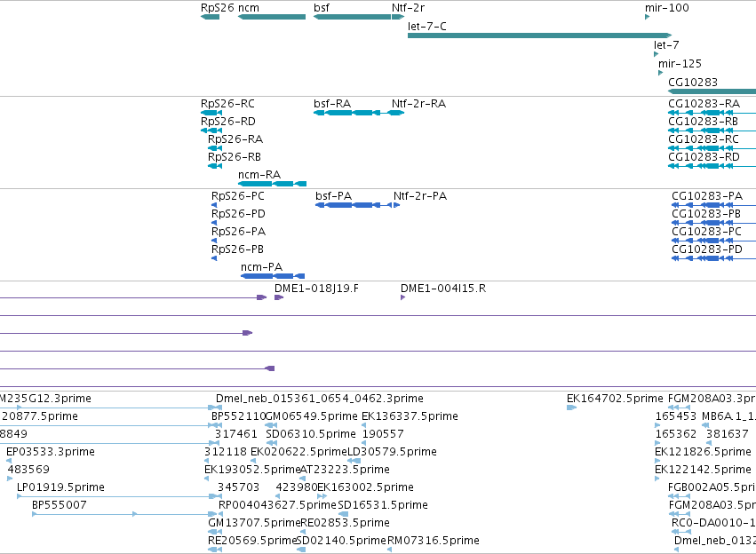Click the CG10283-RC transcript glyph
Screen dimensions: 756x554
pos(712,148)
